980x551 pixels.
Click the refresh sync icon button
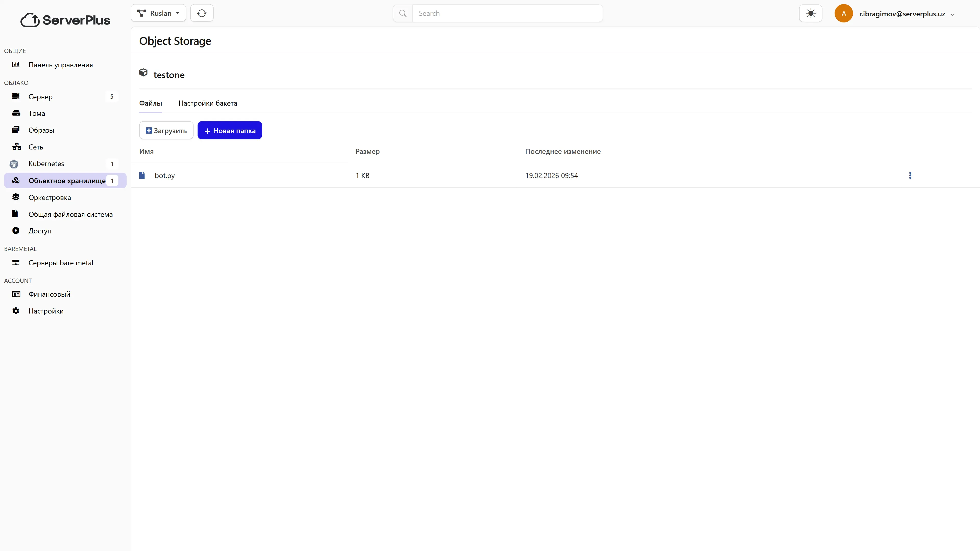click(x=202, y=13)
